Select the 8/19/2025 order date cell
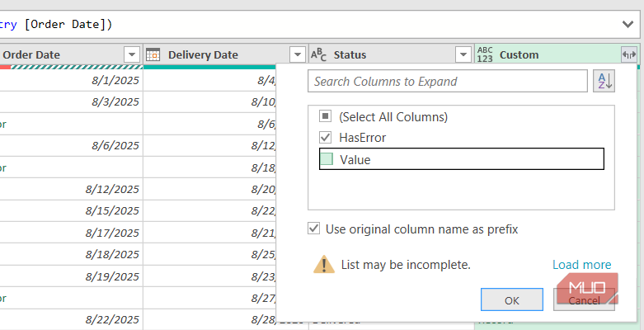Image resolution: width=644 pixels, height=330 pixels. [x=72, y=276]
